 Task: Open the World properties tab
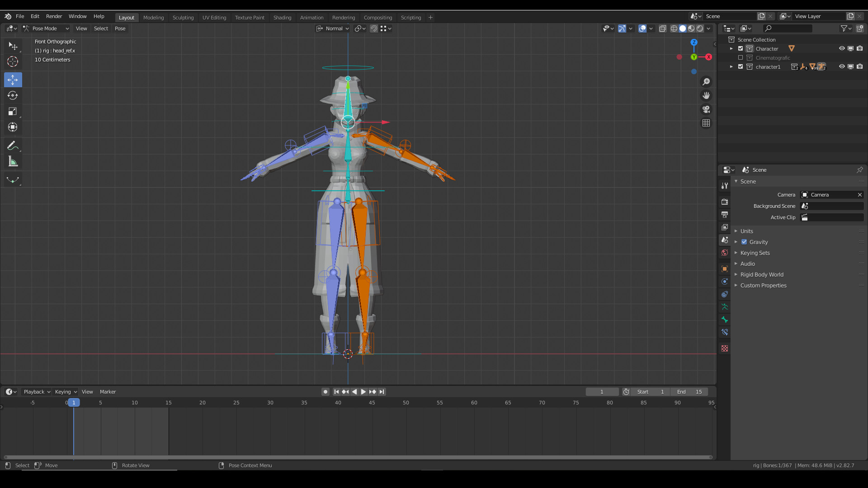[725, 253]
